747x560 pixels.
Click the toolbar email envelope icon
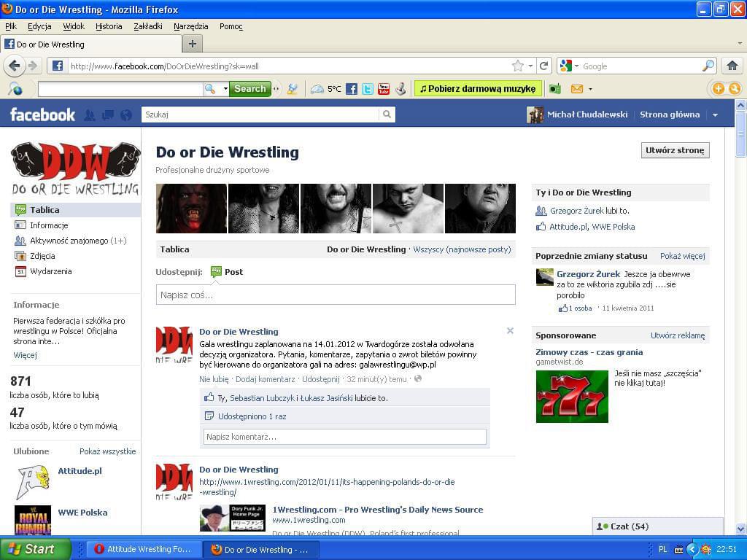(x=576, y=89)
